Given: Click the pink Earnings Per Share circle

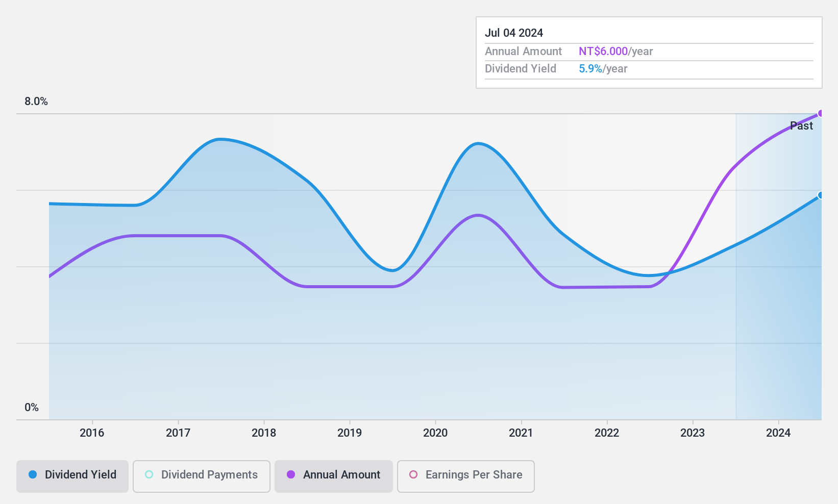Looking at the screenshot, I should (x=413, y=474).
